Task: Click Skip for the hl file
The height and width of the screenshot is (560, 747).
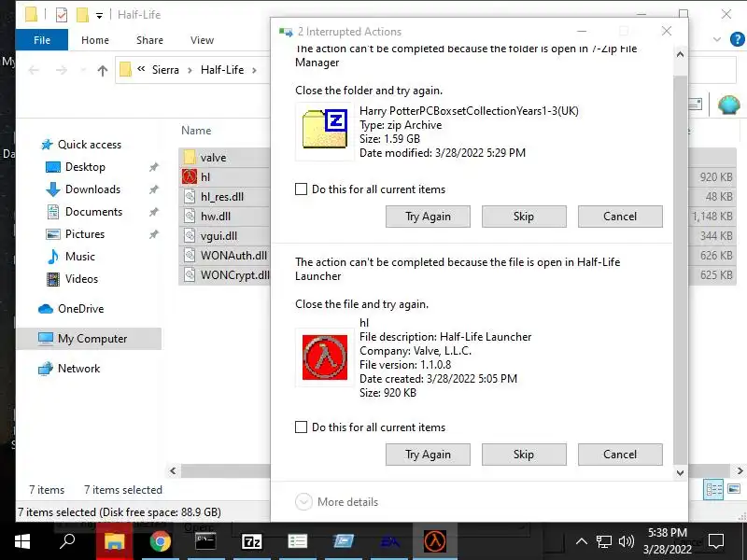Action: (x=524, y=455)
